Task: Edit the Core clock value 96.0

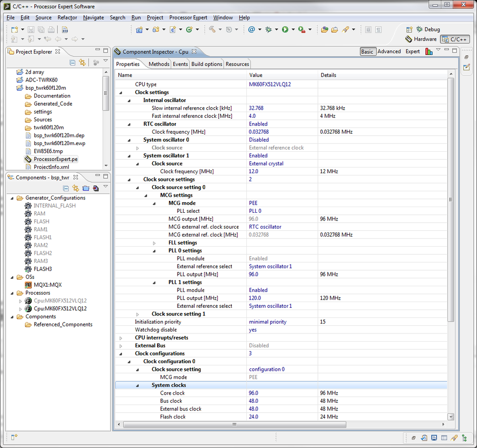Action: click(x=253, y=393)
